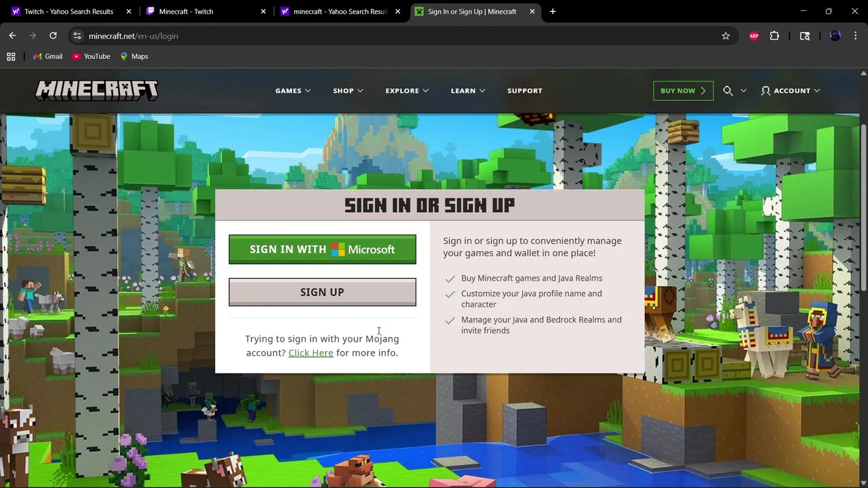This screenshot has height=488, width=868.
Task: Click the SIGN IN OR SIGN UP heading
Action: (x=430, y=205)
